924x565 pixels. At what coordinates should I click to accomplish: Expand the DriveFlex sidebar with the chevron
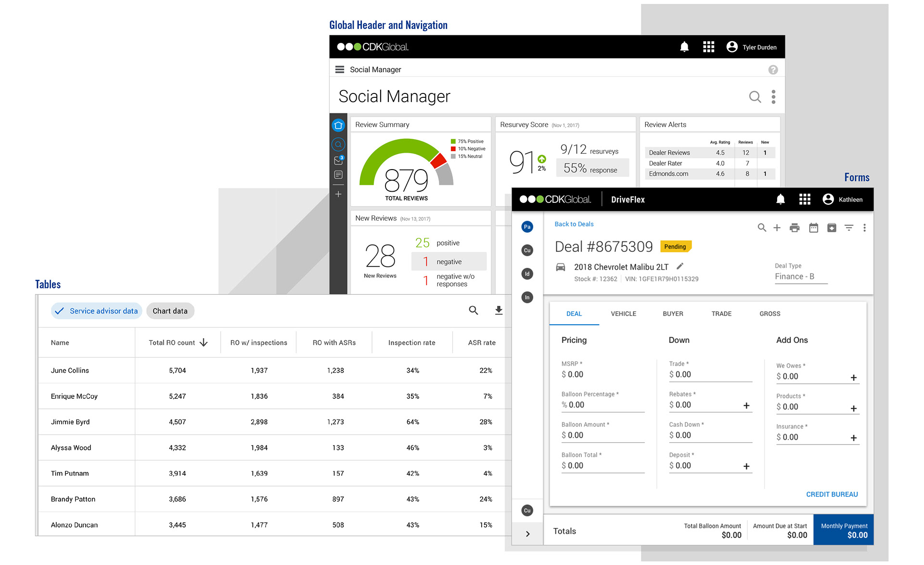(x=527, y=534)
